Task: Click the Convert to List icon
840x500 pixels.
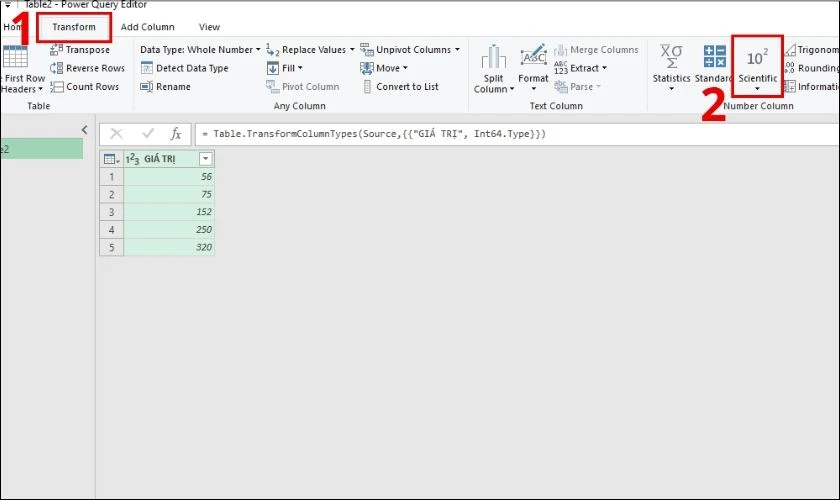Action: point(367,86)
